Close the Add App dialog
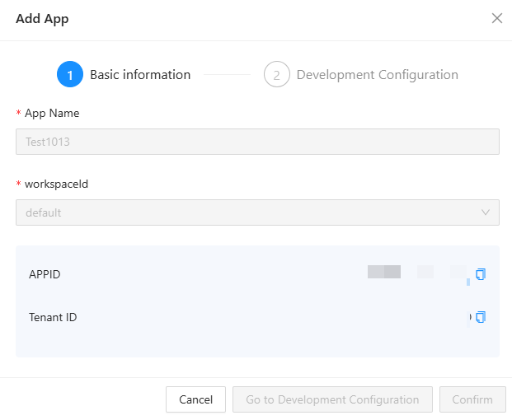Image resolution: width=512 pixels, height=420 pixels. click(x=496, y=18)
